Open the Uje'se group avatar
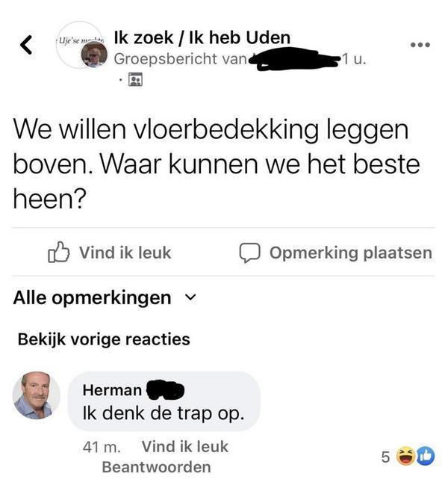448x488 pixels. [78, 43]
